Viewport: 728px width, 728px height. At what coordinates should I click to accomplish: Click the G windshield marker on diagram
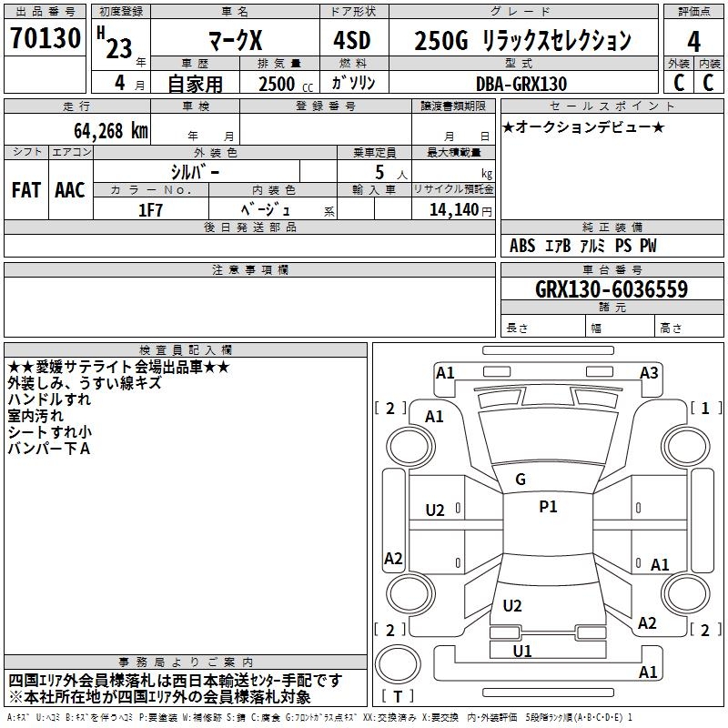click(x=520, y=480)
